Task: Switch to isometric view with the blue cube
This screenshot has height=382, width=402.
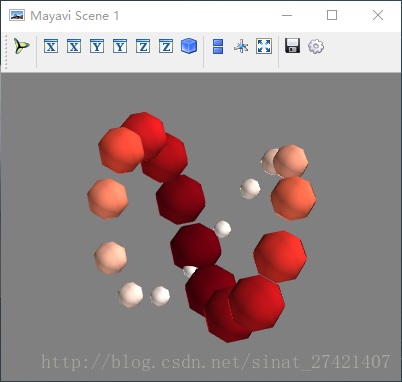Action: pos(189,46)
